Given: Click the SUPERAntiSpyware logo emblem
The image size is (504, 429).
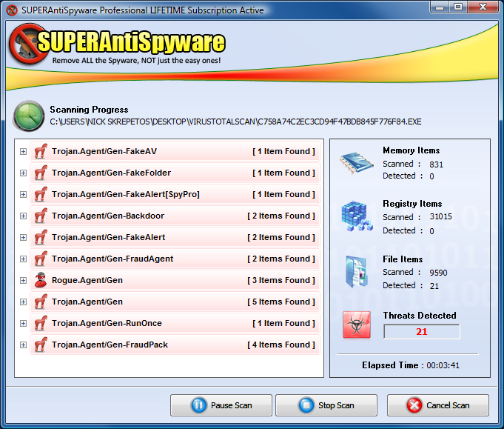Looking at the screenshot, I should 29,44.
